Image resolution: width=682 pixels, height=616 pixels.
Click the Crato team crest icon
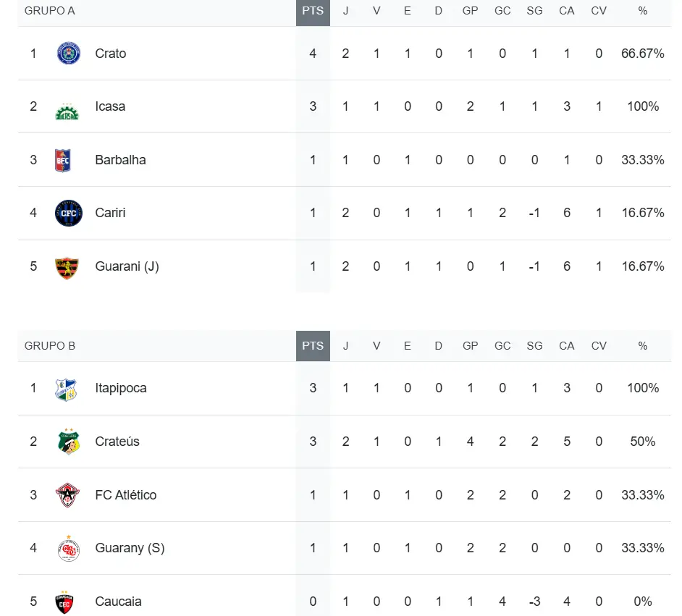[x=68, y=54]
